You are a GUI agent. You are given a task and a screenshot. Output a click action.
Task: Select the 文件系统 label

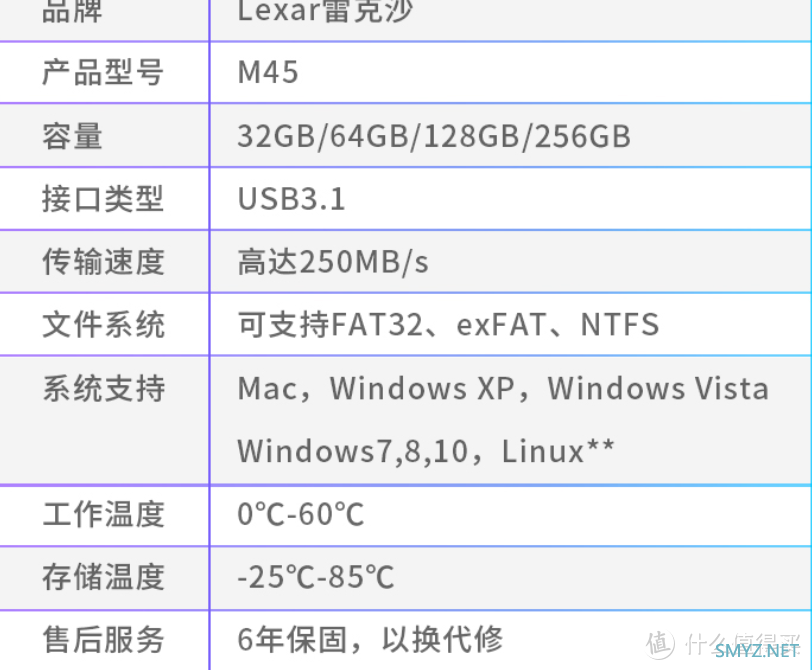(x=104, y=325)
